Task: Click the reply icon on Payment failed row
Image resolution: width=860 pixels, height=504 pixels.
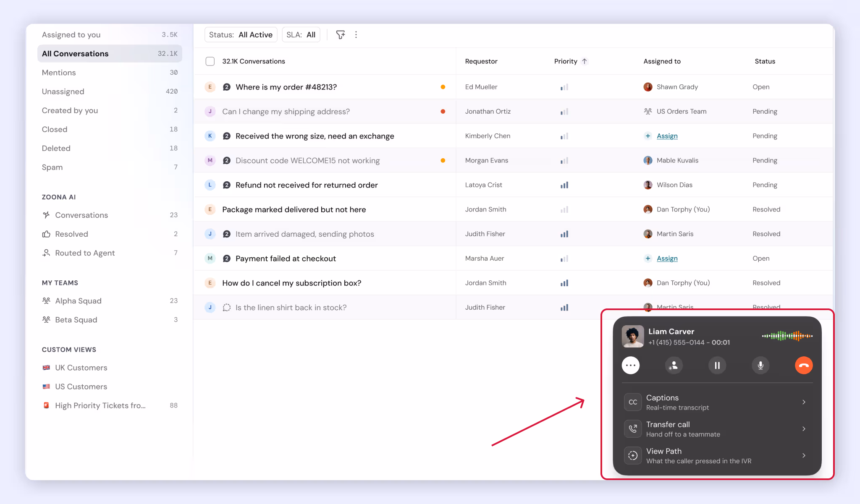Action: click(227, 259)
